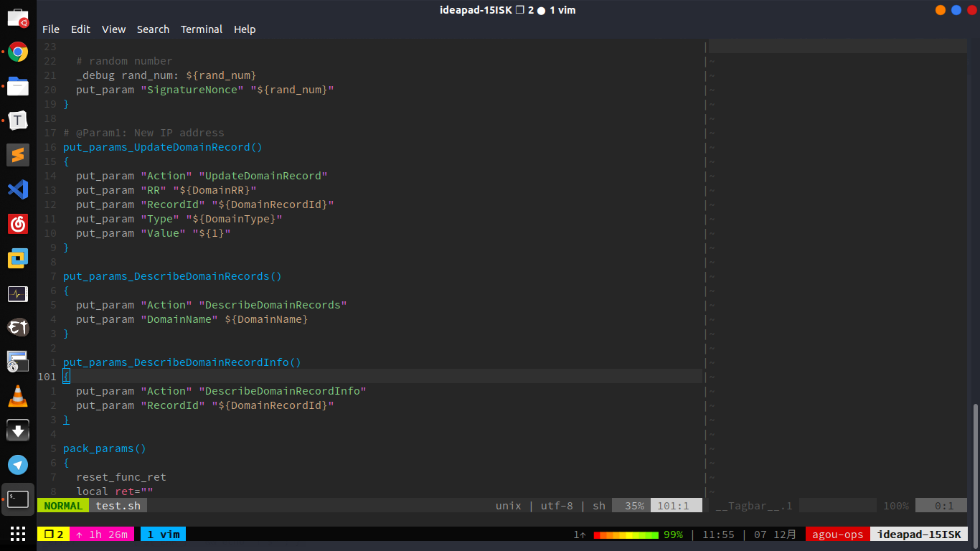The image size is (980, 551).
Task: Click the Tagbar '100%' indicator
Action: click(x=895, y=506)
